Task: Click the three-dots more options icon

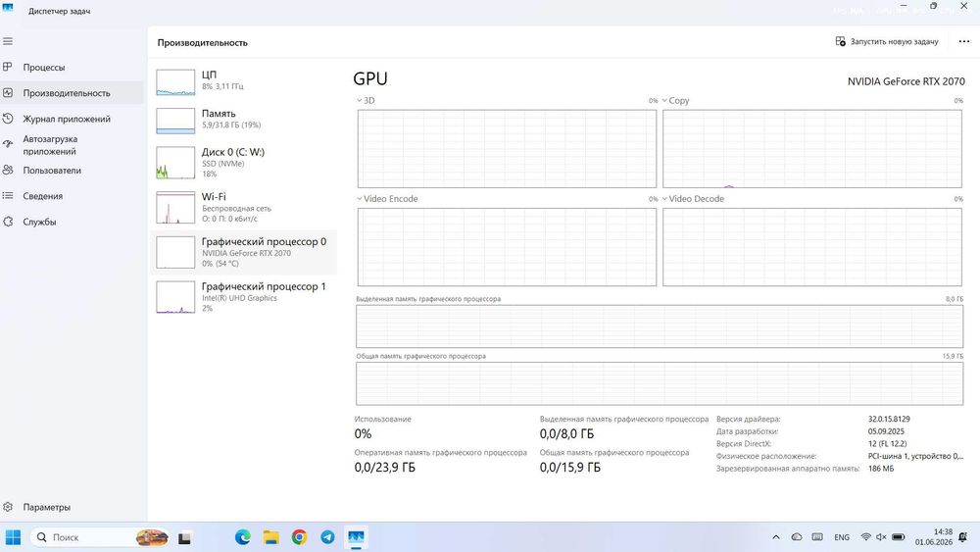Action: pyautogui.click(x=963, y=41)
